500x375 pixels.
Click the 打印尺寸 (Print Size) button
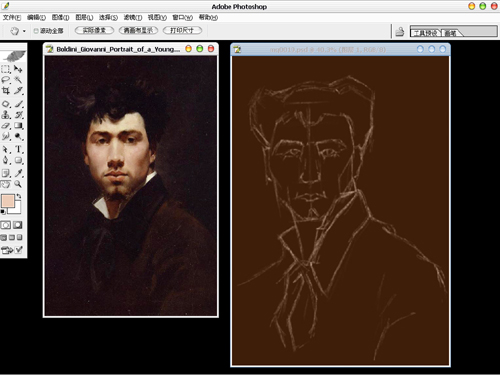182,30
